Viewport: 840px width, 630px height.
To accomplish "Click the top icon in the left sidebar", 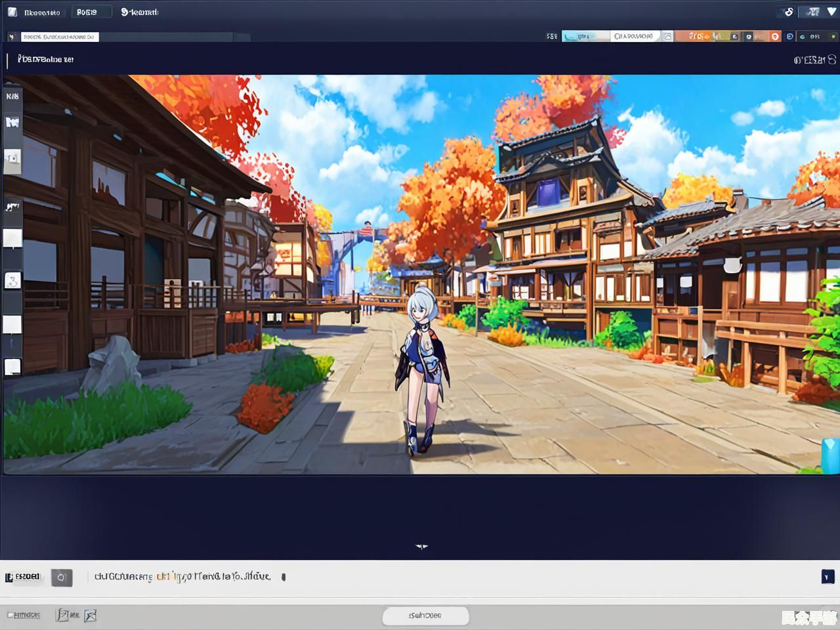I will pos(12,96).
